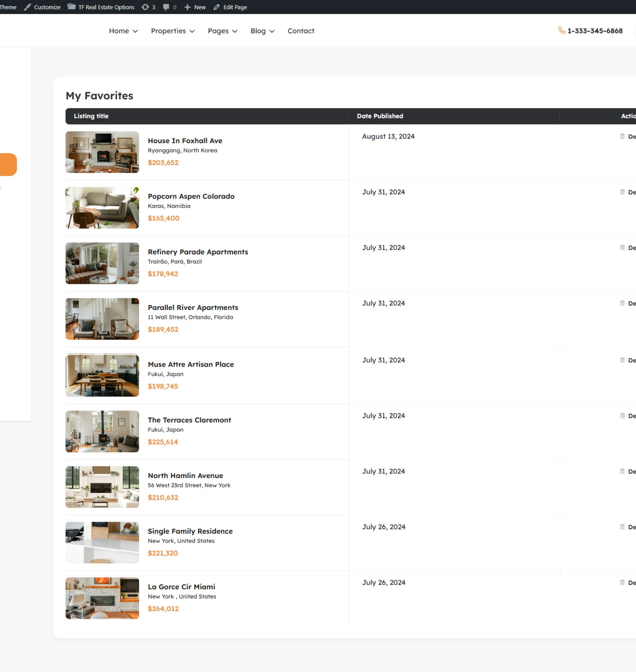Screen dimensions: 636x672
Task: Click the trash icon for House In Foxhall Ave
Action: 622,136
